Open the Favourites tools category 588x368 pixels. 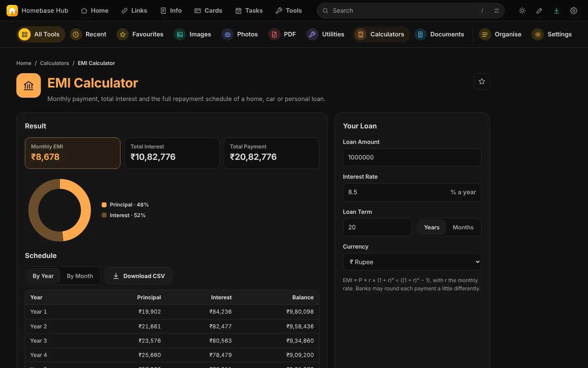point(140,34)
